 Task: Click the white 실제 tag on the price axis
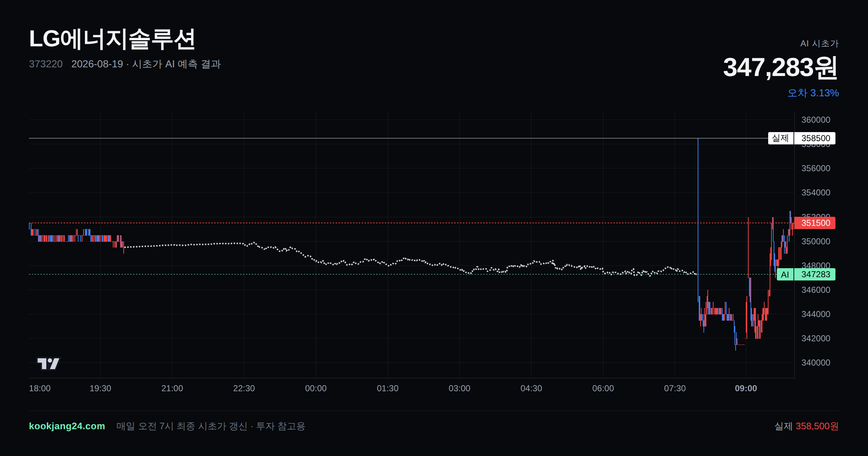click(x=780, y=138)
